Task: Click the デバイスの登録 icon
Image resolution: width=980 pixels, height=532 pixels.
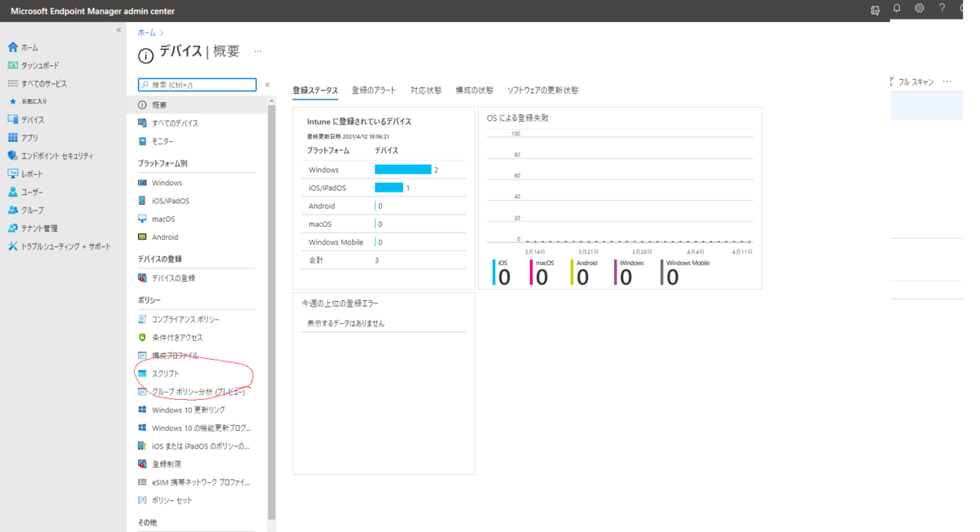Action: click(142, 278)
